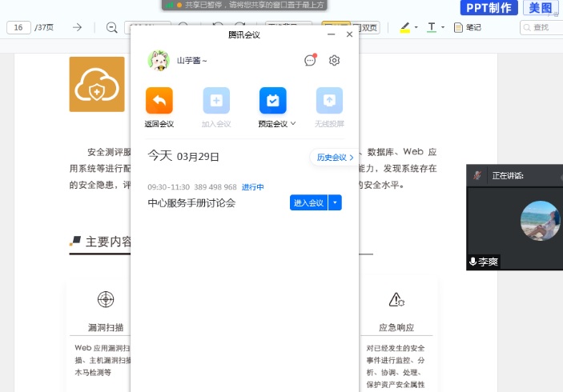Expand the 预定会议 dropdown chevron

pyautogui.click(x=293, y=124)
